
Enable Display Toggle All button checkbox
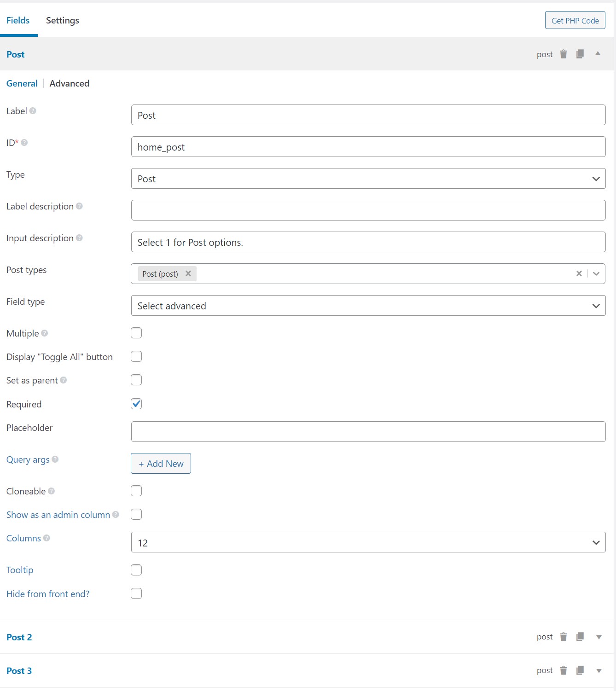pos(136,356)
